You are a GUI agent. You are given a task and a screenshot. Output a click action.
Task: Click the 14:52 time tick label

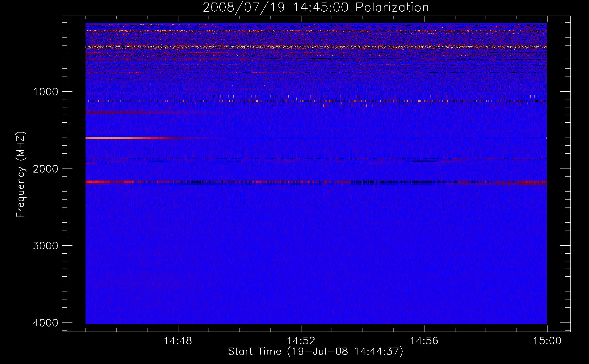[301, 341]
